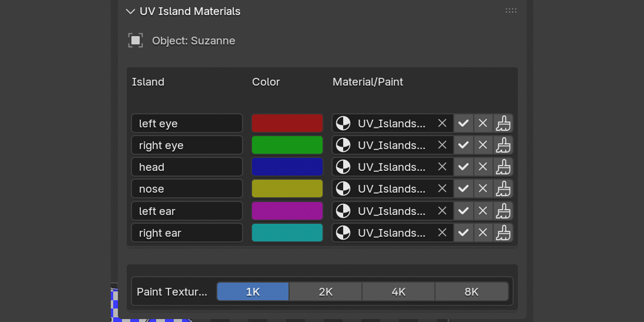Click paint brush icon for nose island

click(503, 189)
